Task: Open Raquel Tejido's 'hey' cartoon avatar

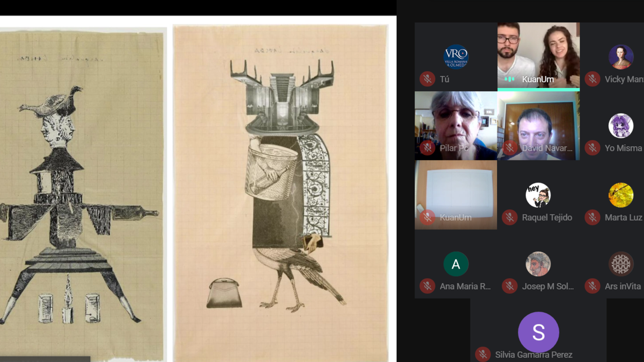Action: (538, 195)
